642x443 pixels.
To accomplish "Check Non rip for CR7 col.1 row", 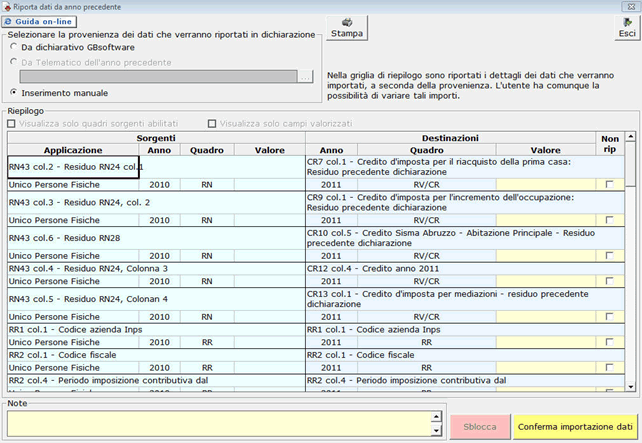I will (610, 185).
